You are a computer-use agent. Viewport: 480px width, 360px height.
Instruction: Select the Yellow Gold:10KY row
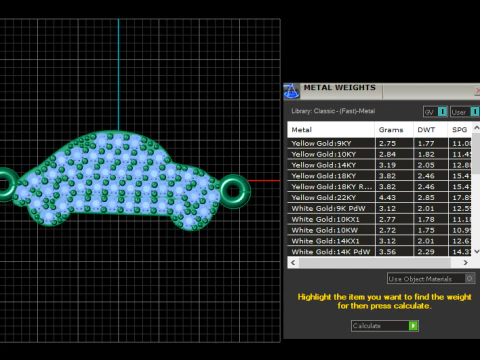point(379,154)
